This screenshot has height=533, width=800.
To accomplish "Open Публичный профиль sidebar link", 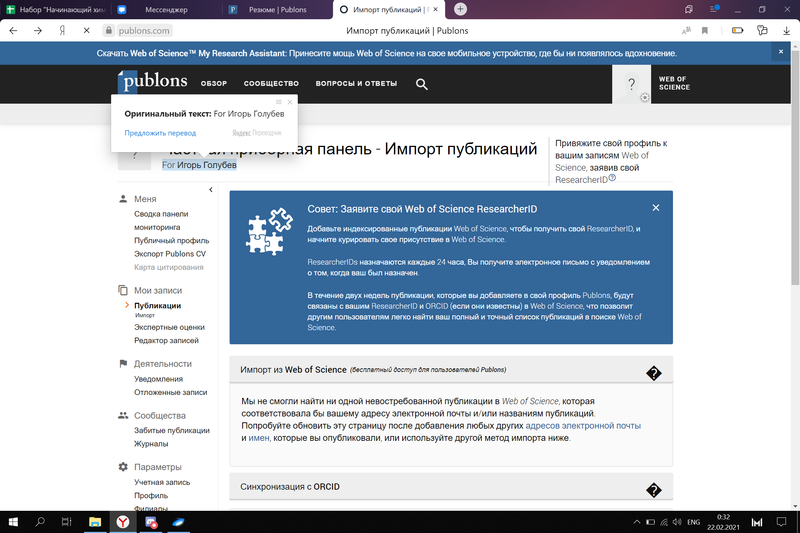I will pyautogui.click(x=171, y=240).
